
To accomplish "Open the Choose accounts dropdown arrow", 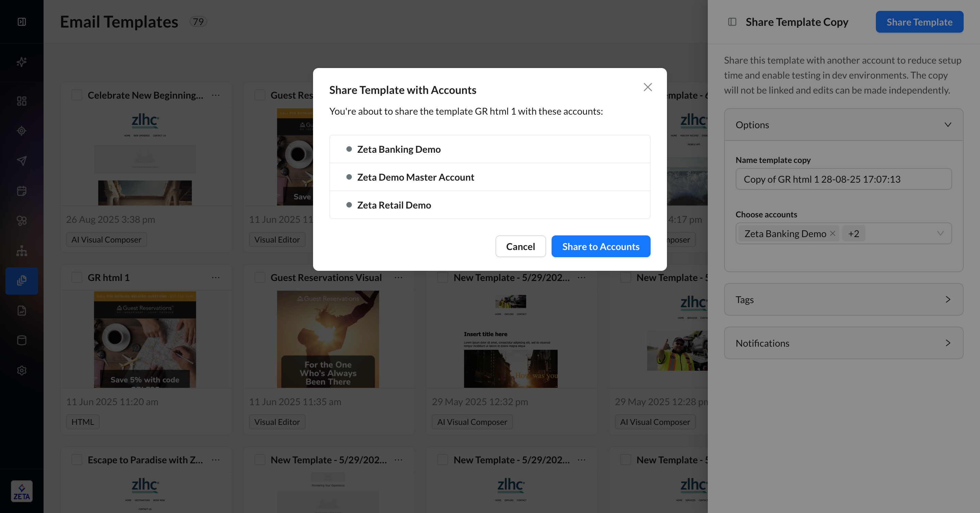I will [940, 233].
